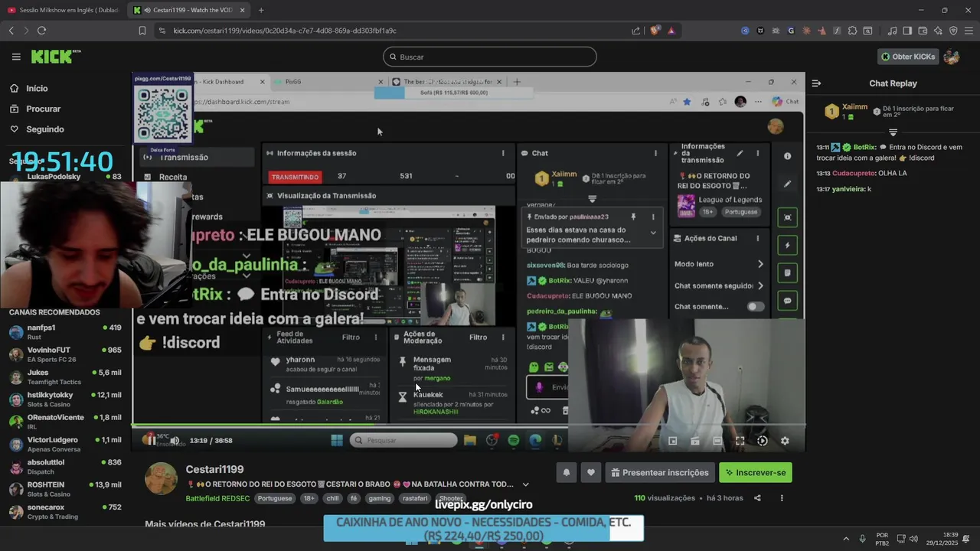Toggle the heart follow button
Image resolution: width=980 pixels, height=551 pixels.
click(590, 473)
